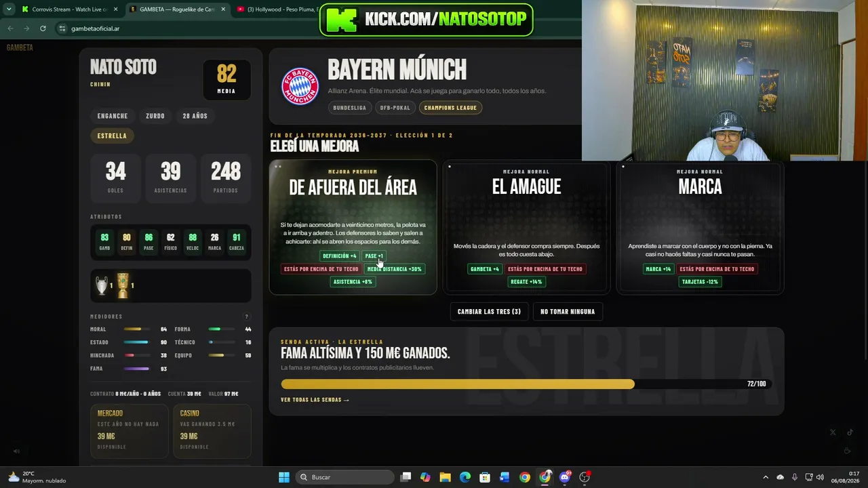Open Ver todas las sendas link
Viewport: 868px width, 488px height.
[x=315, y=400]
